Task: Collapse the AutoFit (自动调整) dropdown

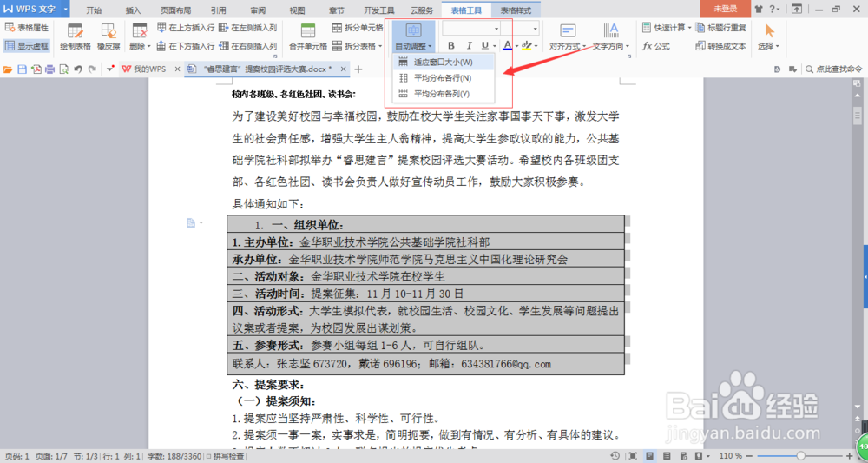Action: [x=413, y=36]
